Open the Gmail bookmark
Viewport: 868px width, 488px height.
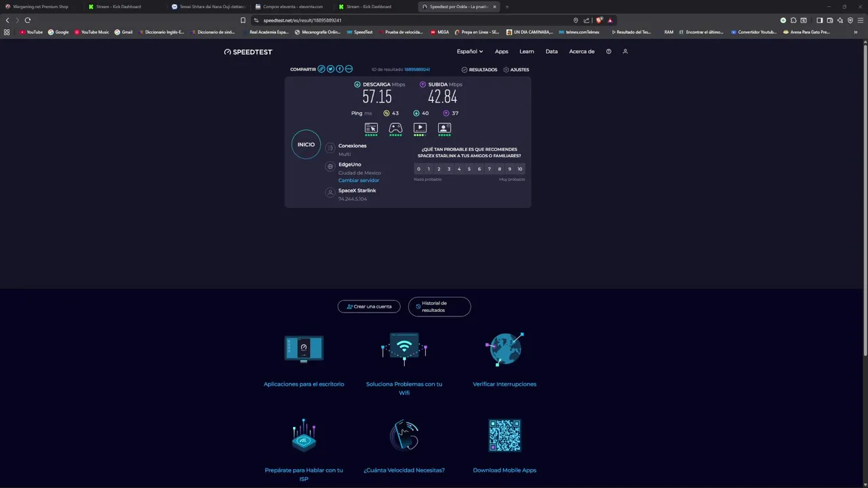tap(123, 32)
